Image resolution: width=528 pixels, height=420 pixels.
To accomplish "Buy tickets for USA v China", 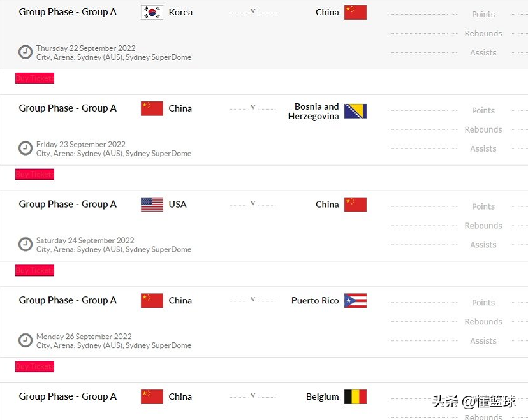I will pyautogui.click(x=35, y=271).
